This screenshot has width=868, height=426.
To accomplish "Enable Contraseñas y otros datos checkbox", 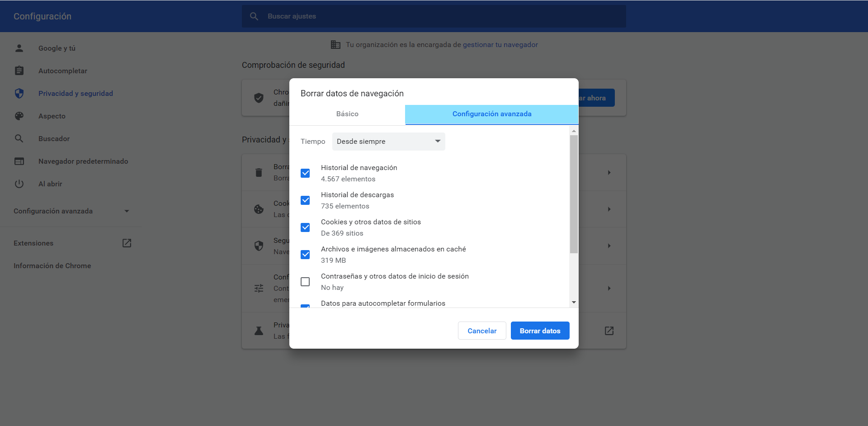I will pyautogui.click(x=305, y=282).
